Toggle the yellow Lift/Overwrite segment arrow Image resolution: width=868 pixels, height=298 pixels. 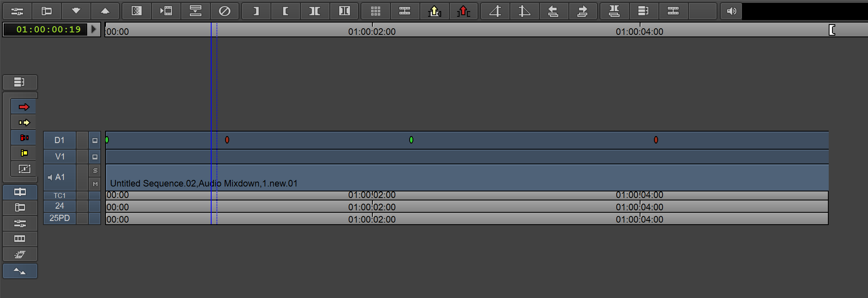(24, 122)
